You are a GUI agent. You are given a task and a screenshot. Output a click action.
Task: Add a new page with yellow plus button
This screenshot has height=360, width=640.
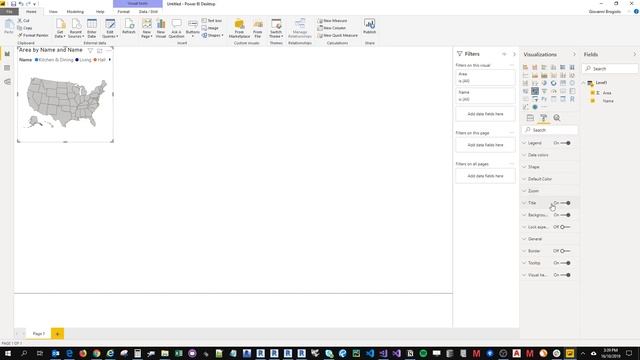coord(58,334)
